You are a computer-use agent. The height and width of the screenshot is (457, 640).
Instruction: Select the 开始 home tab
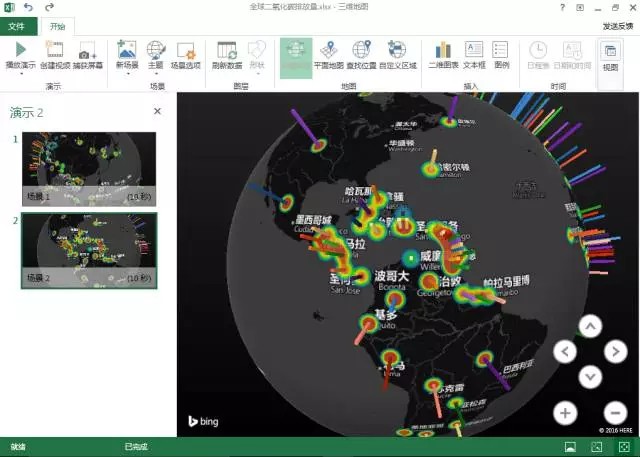click(57, 27)
